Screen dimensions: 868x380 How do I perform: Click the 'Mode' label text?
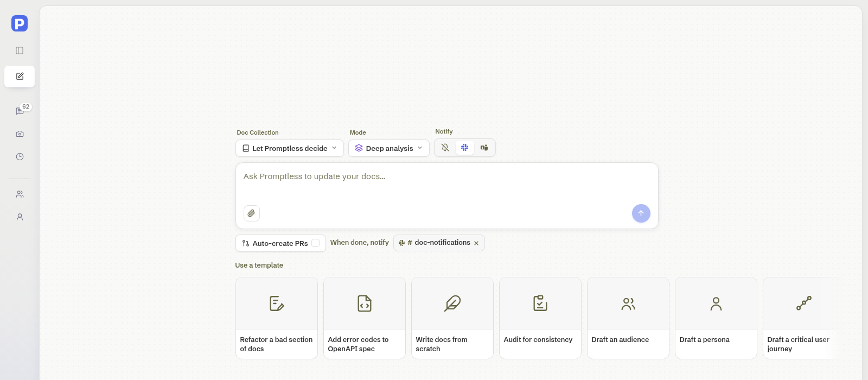pos(358,132)
